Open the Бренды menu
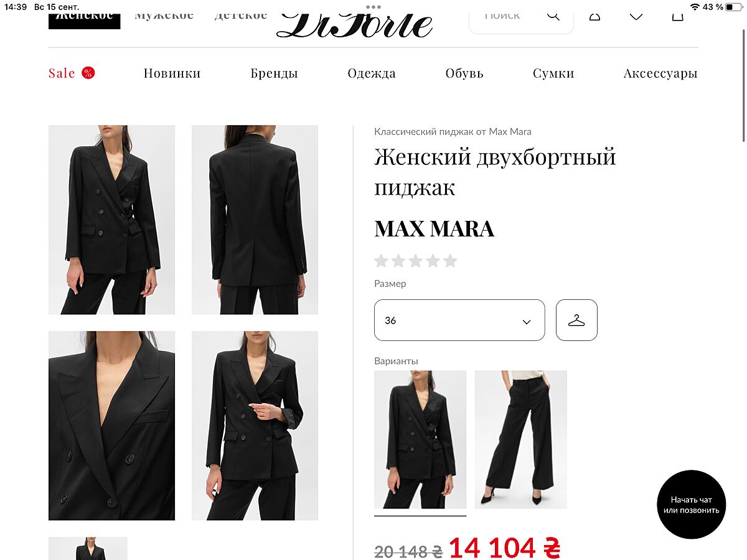 coord(274,73)
